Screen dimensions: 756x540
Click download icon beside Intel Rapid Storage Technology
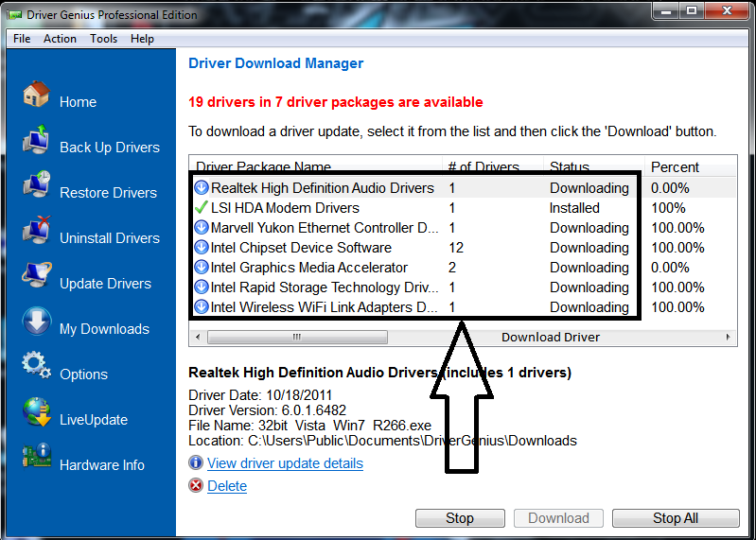[x=201, y=287]
